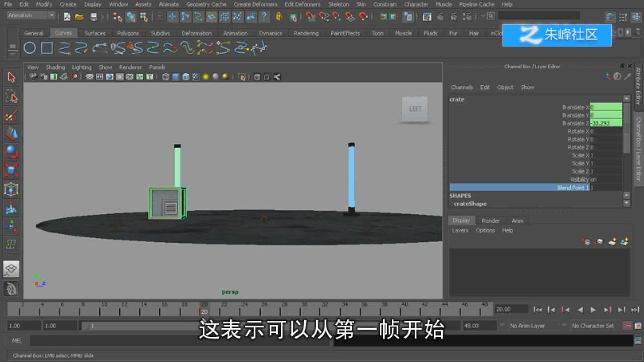
Task: Toggle auto keyframe button
Action: pos(627,326)
